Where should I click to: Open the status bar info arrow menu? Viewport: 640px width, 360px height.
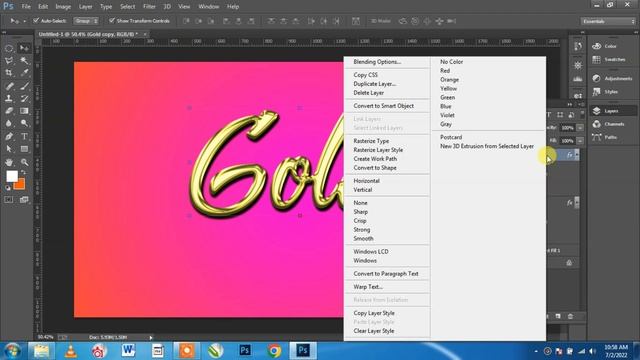(151, 338)
